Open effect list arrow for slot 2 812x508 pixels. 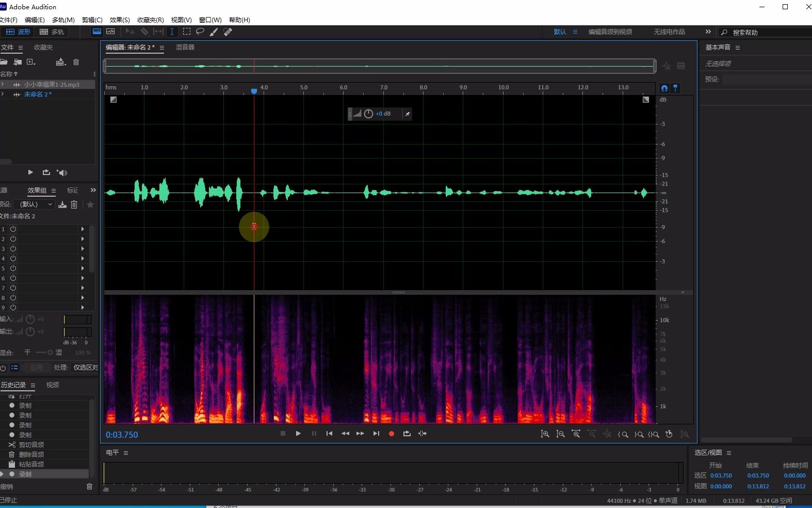click(83, 239)
